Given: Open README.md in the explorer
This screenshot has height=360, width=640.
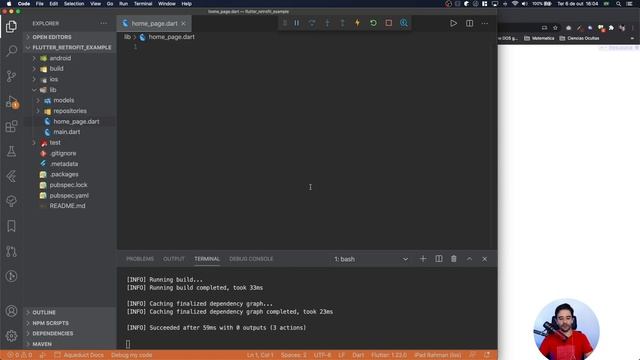Looking at the screenshot, I should point(67,206).
